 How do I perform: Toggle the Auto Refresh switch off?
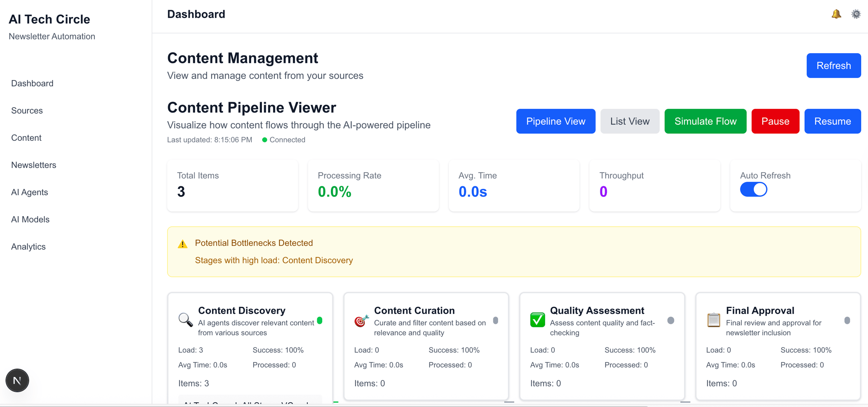(753, 189)
